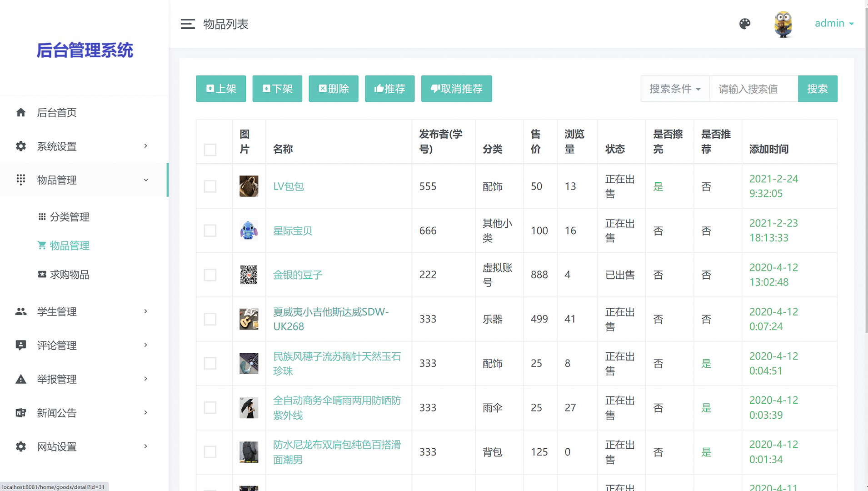Click the warning triangle icon for 举报管理
Screen dimensions: 868x491
click(x=21, y=379)
